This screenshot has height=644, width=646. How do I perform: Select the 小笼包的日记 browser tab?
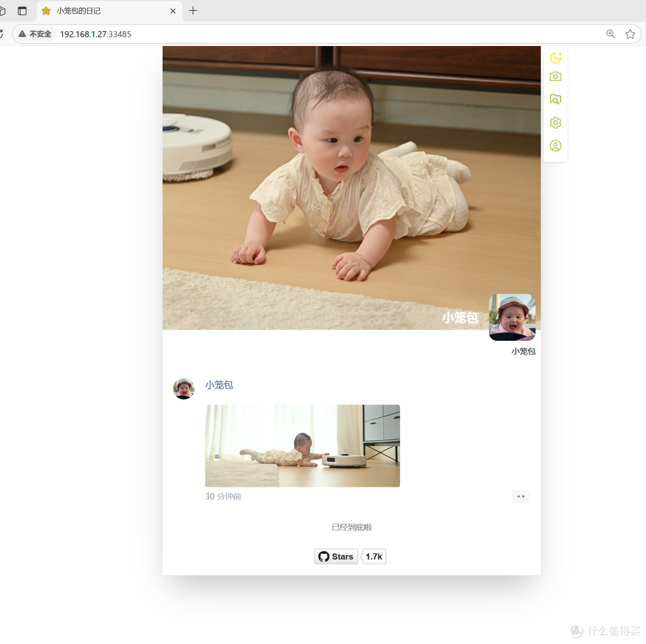tap(109, 11)
